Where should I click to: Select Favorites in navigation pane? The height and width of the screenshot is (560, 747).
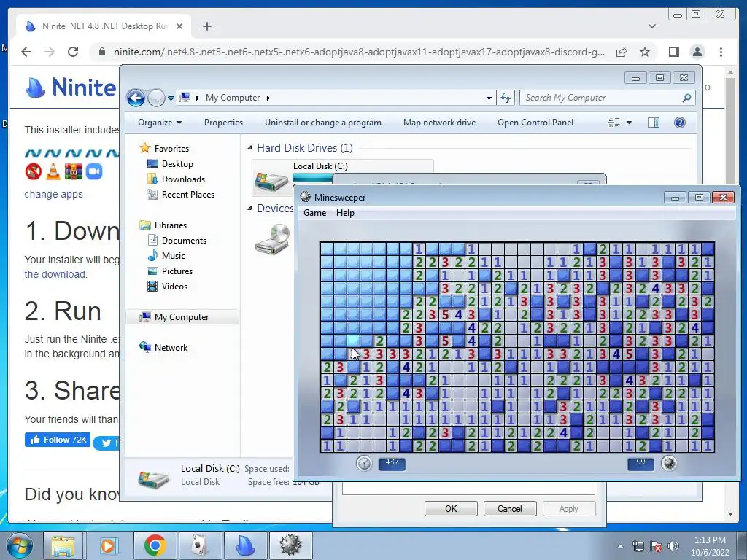[x=164, y=149]
